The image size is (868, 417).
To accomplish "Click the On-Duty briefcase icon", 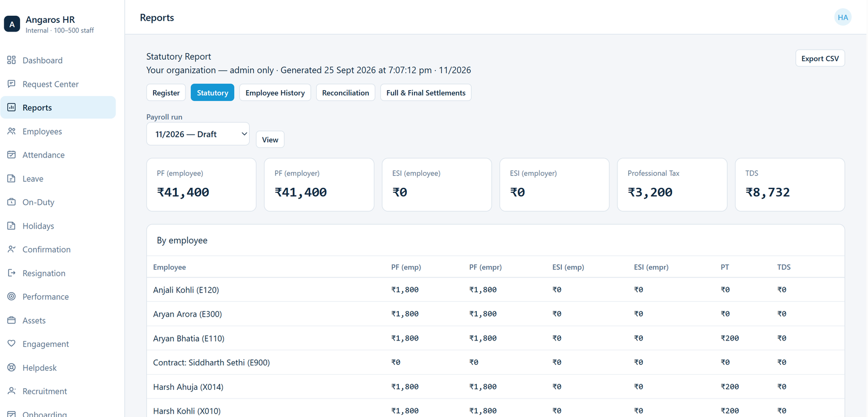I will pos(11,202).
